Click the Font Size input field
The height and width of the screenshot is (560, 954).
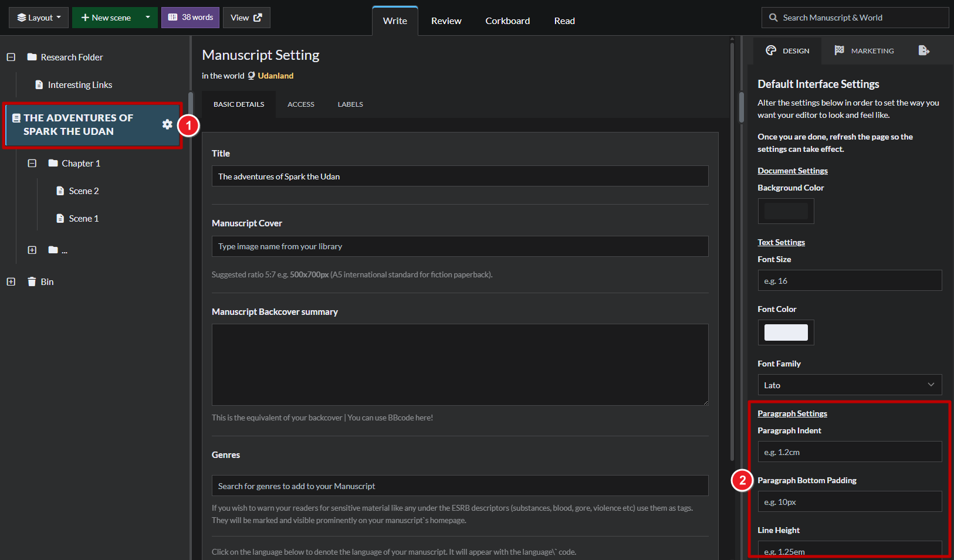point(850,280)
